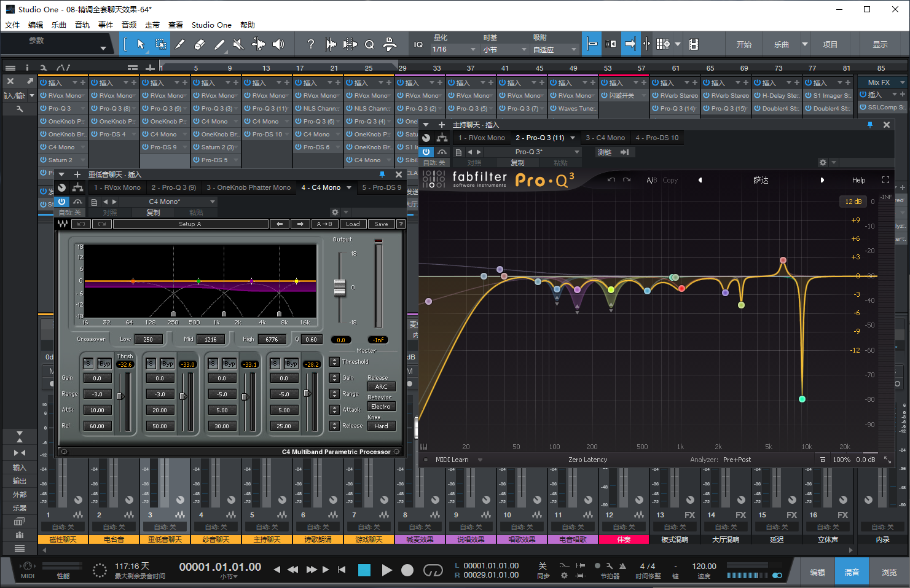Select the Listen speaker tool

coord(278,44)
